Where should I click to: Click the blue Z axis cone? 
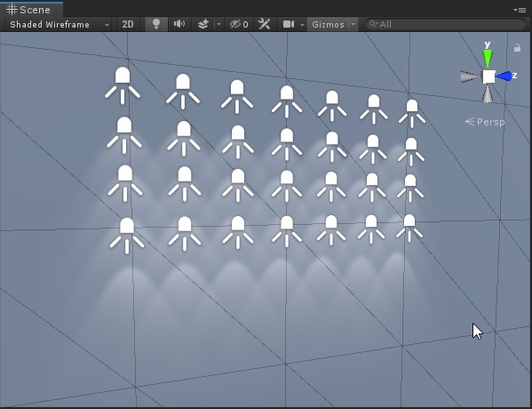tap(504, 76)
